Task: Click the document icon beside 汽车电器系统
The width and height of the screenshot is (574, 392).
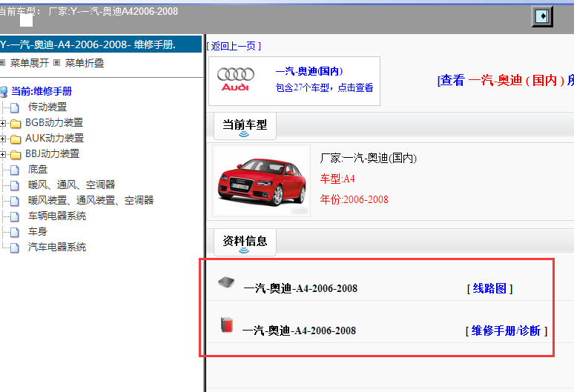Action: click(15, 248)
